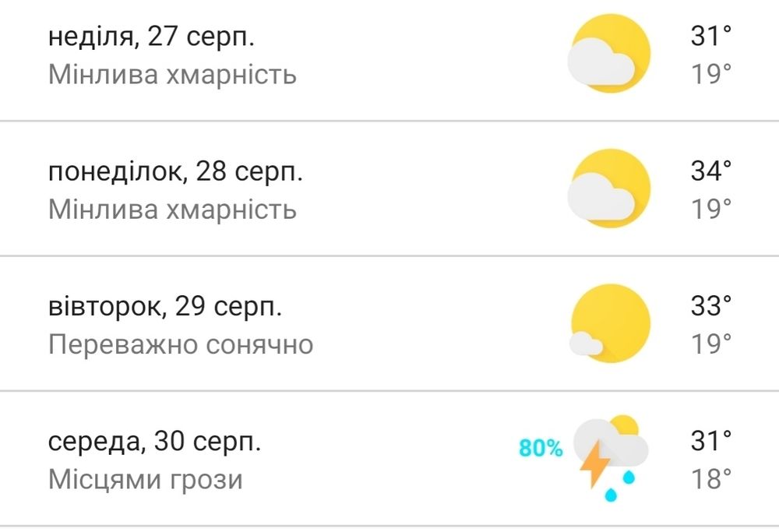Tap Wednesday's low temperature 18°
The width and height of the screenshot is (779, 532).
(711, 479)
